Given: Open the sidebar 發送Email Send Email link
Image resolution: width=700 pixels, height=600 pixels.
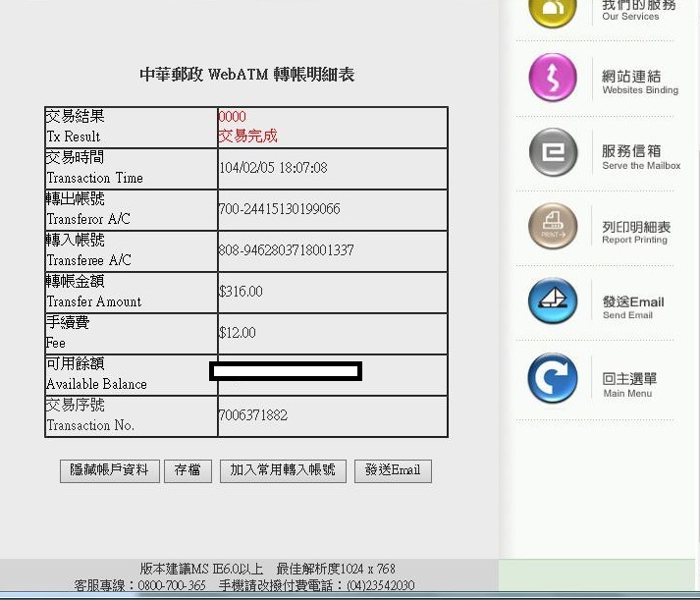Looking at the screenshot, I should [x=633, y=307].
